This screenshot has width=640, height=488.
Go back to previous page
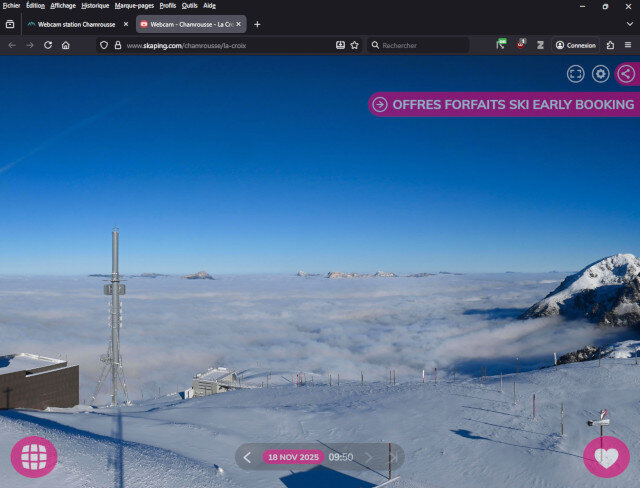pyautogui.click(x=12, y=45)
